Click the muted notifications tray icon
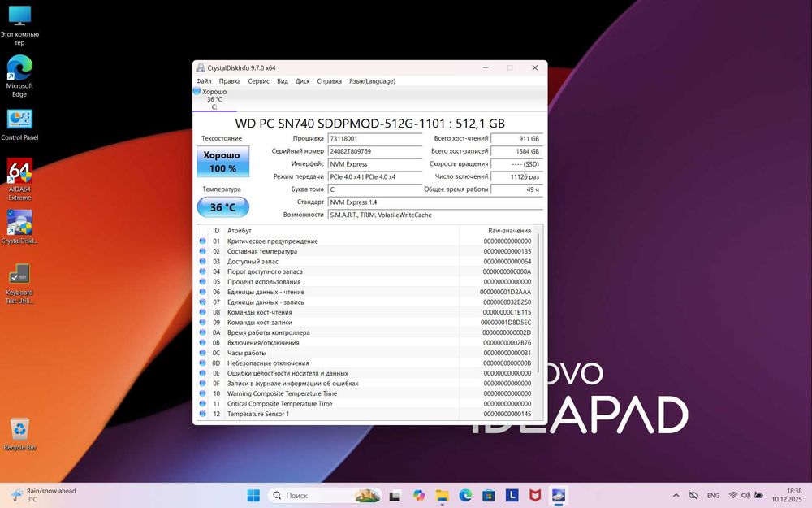The image size is (812, 508). coord(693,496)
